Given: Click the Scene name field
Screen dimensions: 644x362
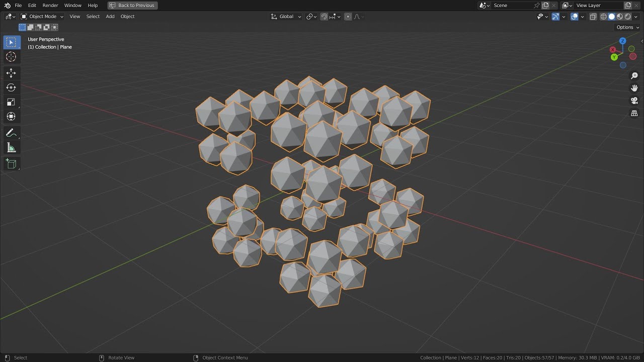Looking at the screenshot, I should [512, 5].
